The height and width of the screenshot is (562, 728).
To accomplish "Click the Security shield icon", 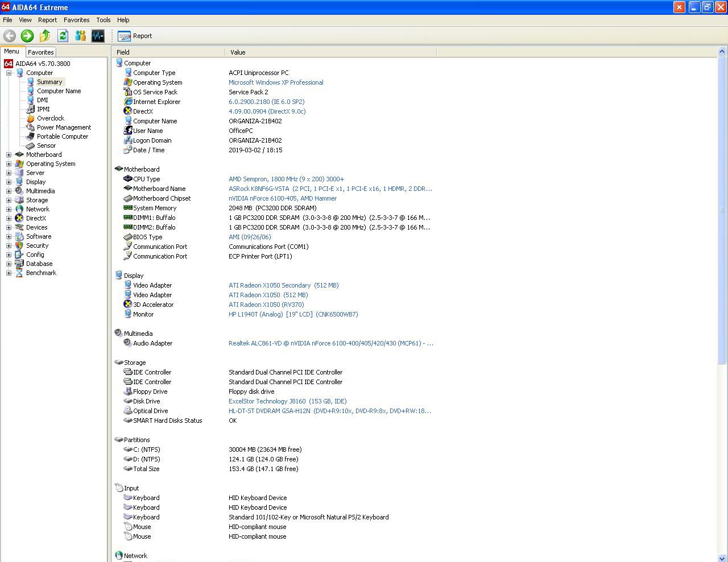I will [19, 245].
